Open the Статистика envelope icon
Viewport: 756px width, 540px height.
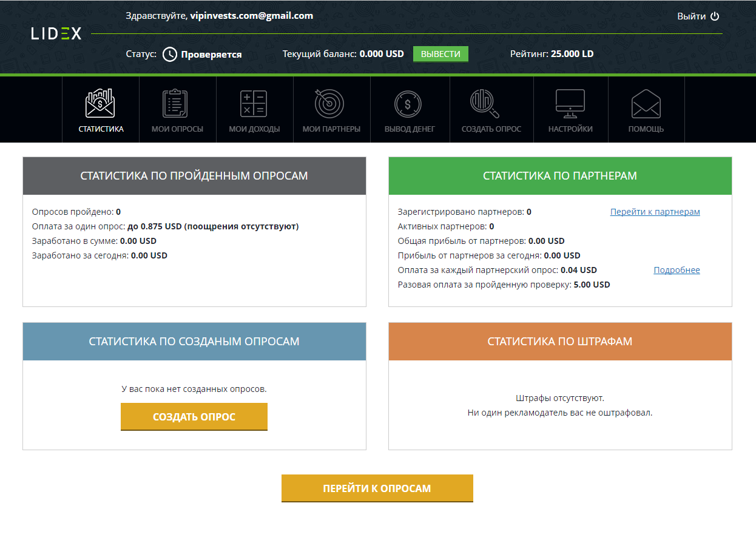coord(100,104)
